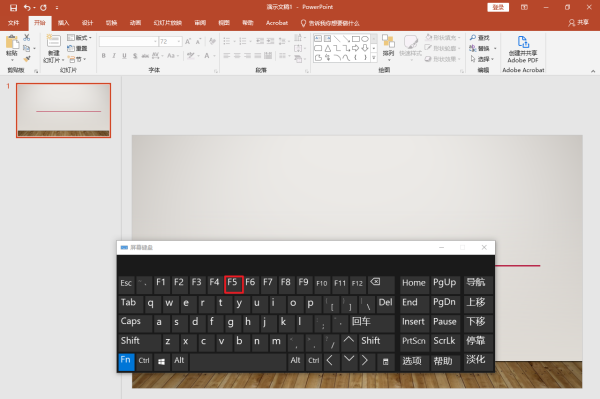Switch to the Insert (插入) tab
Viewport: 600px width, 399px height.
pyautogui.click(x=64, y=23)
